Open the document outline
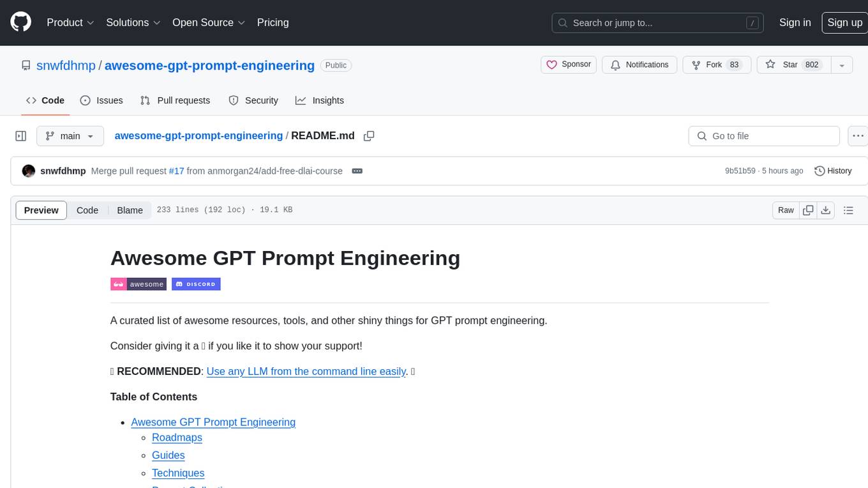Image resolution: width=868 pixels, height=488 pixels. pyautogui.click(x=848, y=210)
